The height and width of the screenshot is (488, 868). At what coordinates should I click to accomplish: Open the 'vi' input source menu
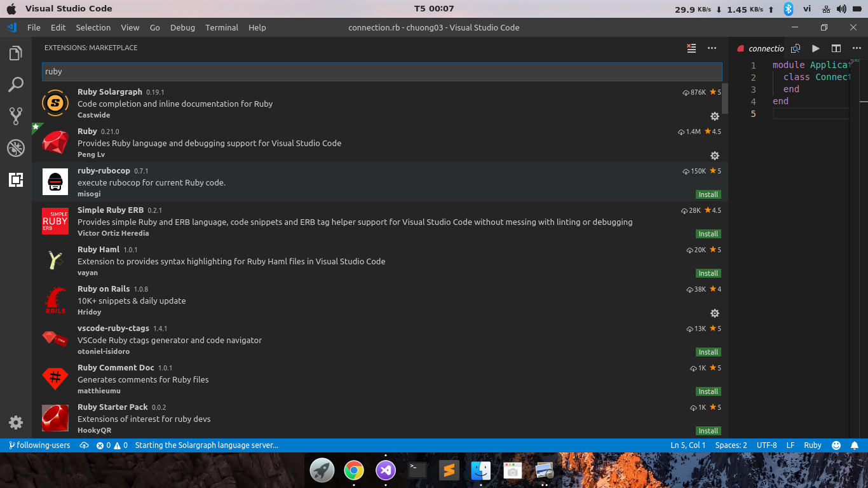click(808, 9)
